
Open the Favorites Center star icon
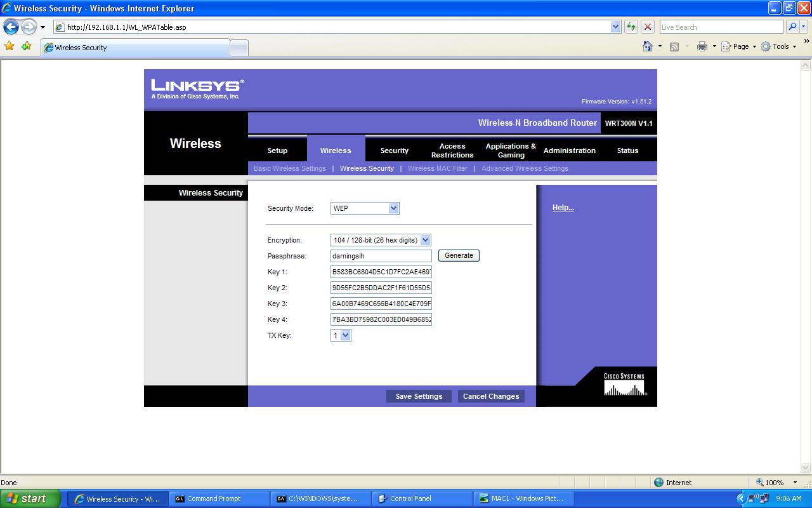9,46
